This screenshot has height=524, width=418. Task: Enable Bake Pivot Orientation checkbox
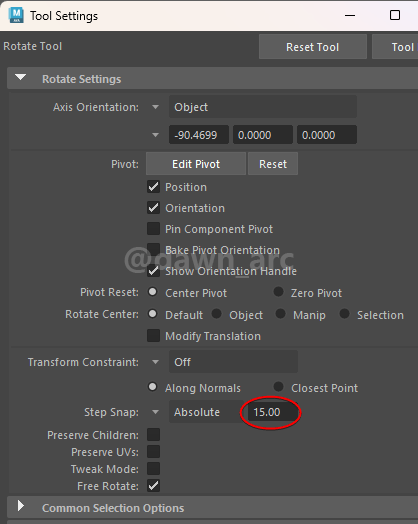153,249
